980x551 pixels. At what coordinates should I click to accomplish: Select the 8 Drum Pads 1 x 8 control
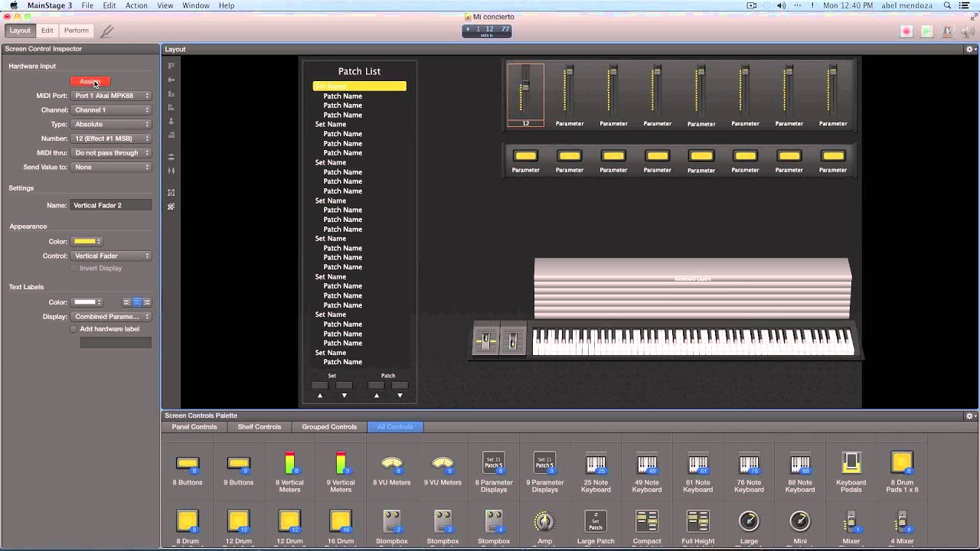(902, 471)
